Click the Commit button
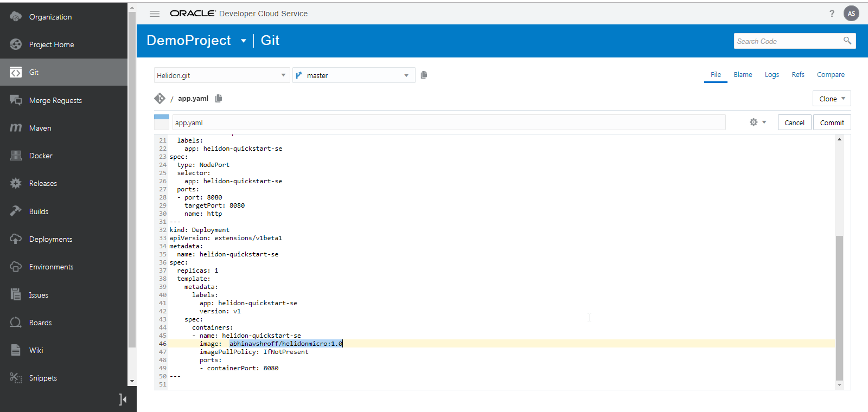 click(832, 123)
